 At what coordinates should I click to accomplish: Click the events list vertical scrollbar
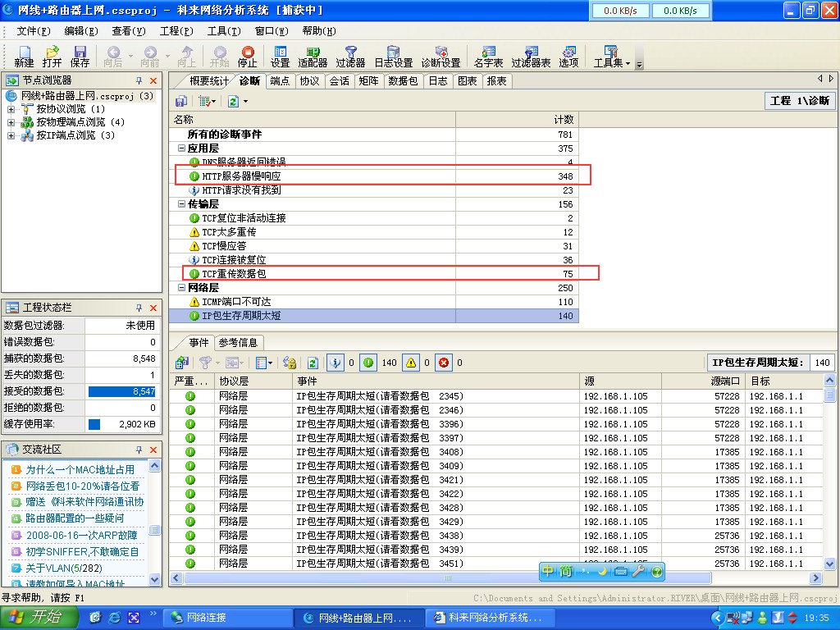(x=830, y=476)
